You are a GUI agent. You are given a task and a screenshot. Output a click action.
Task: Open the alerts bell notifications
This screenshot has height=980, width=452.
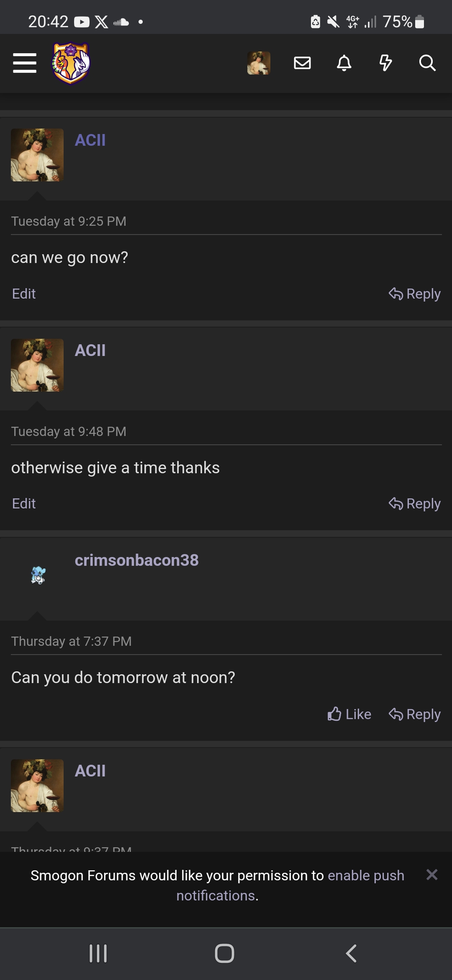click(344, 63)
